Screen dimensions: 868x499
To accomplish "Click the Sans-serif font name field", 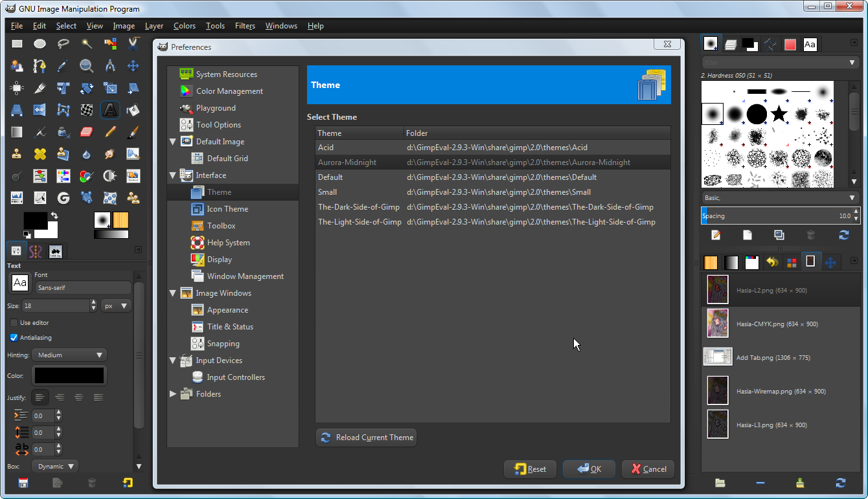I will click(x=83, y=287).
